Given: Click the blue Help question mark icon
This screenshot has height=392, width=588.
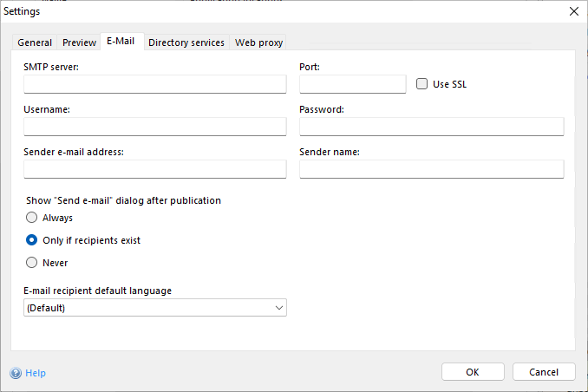Looking at the screenshot, I should (x=16, y=373).
